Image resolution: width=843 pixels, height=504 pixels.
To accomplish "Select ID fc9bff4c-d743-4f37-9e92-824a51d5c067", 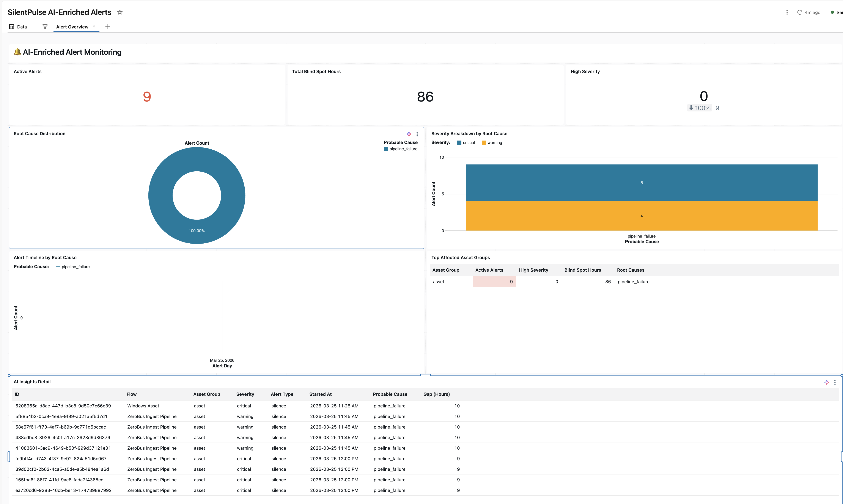I will [61, 459].
